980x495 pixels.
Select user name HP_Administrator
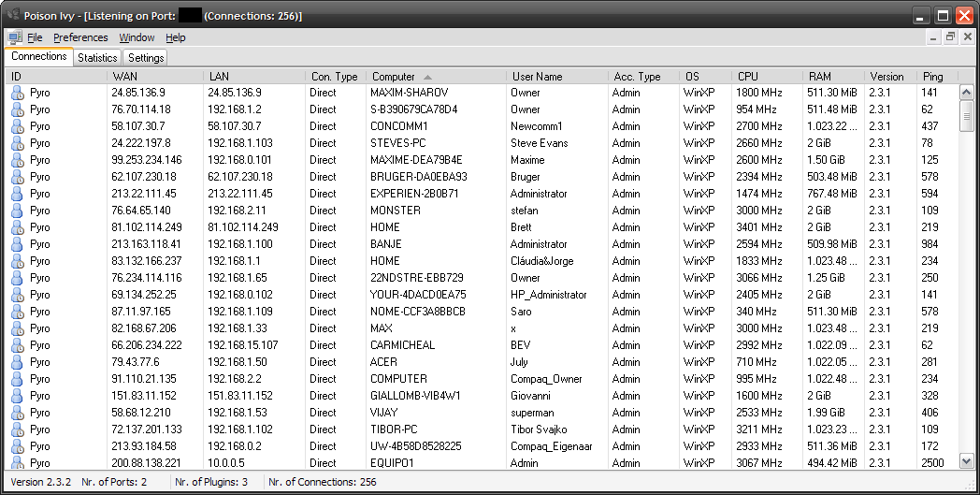coord(549,295)
